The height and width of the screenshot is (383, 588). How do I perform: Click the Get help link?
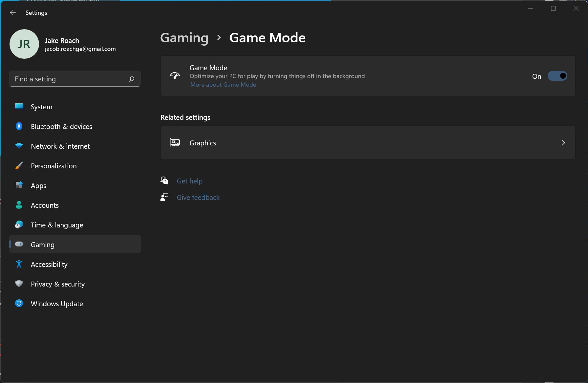pyautogui.click(x=189, y=181)
